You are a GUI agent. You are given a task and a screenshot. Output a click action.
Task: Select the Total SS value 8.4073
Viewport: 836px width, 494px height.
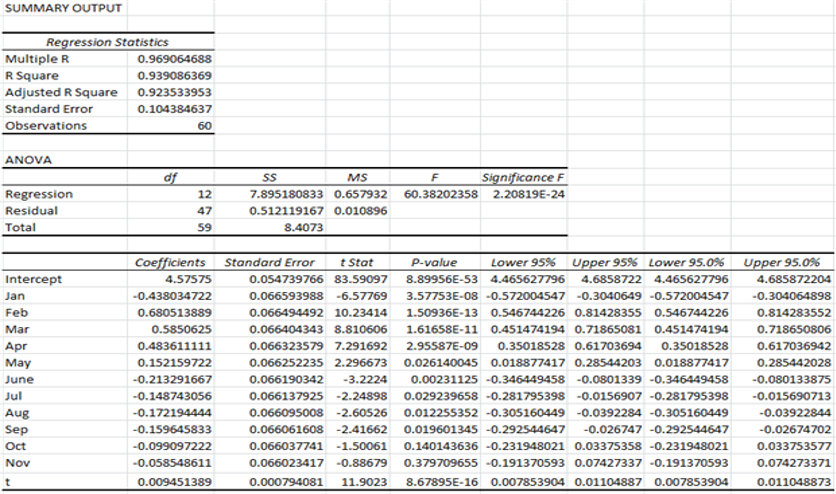(x=303, y=228)
